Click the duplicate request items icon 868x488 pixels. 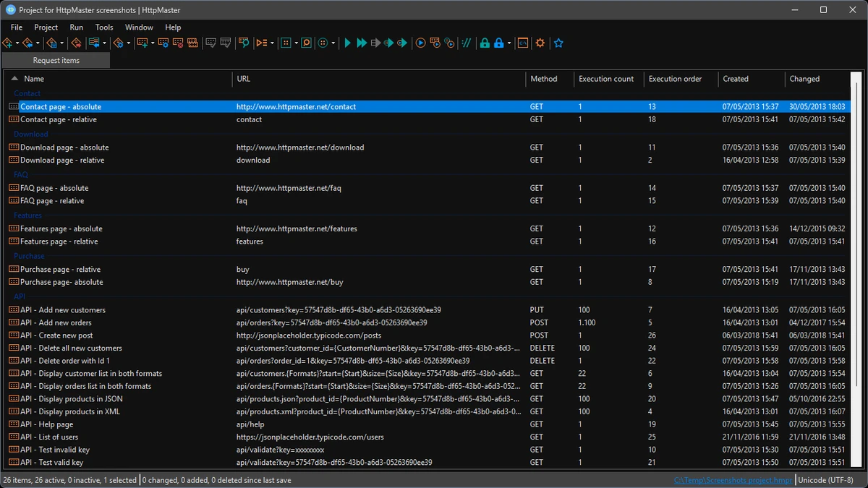pyautogui.click(x=192, y=43)
